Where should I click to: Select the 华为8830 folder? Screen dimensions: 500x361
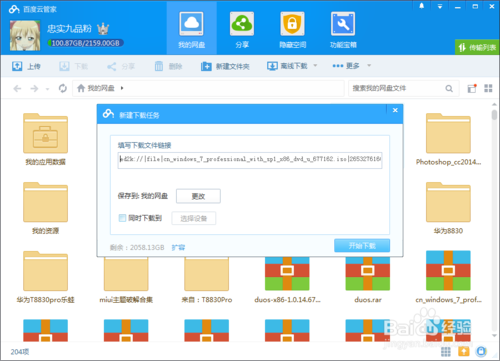click(x=448, y=208)
